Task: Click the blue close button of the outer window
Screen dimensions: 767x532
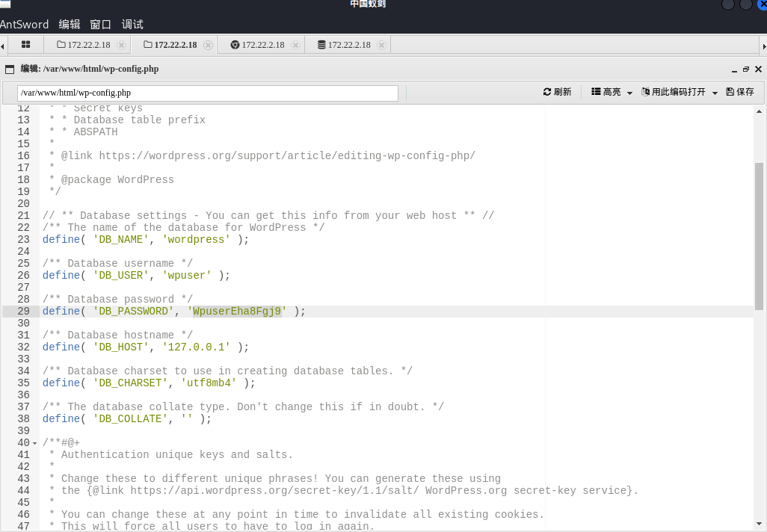Action: coord(763,4)
